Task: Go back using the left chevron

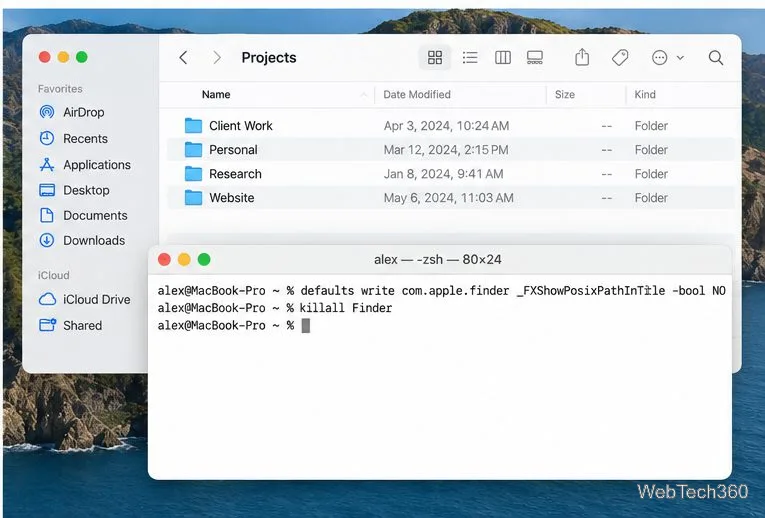Action: coord(183,58)
